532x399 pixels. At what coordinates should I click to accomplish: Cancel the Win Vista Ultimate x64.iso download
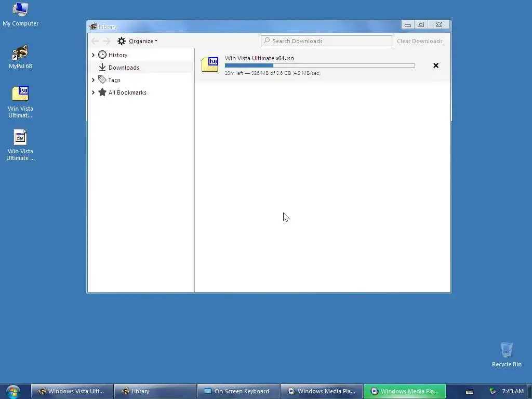(436, 65)
